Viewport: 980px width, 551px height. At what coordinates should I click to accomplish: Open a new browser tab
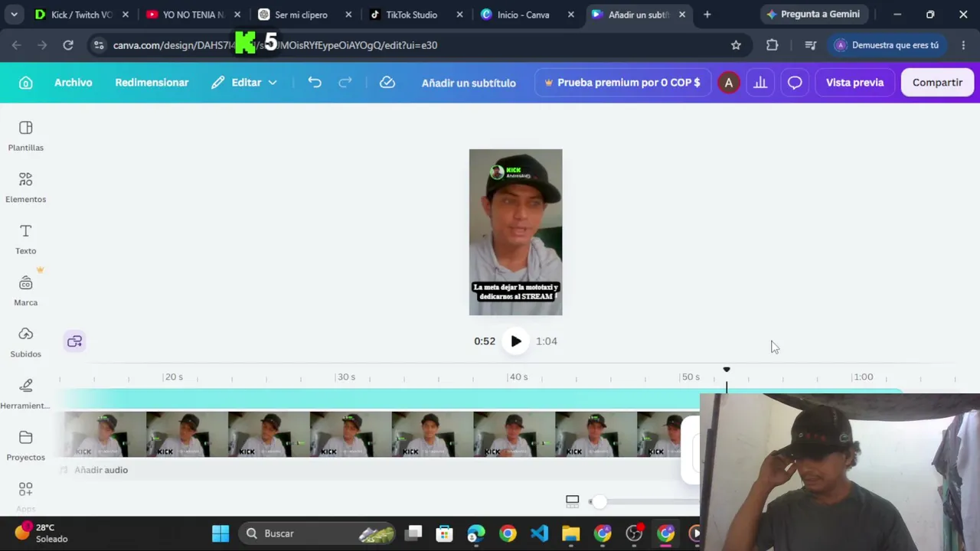pos(707,15)
